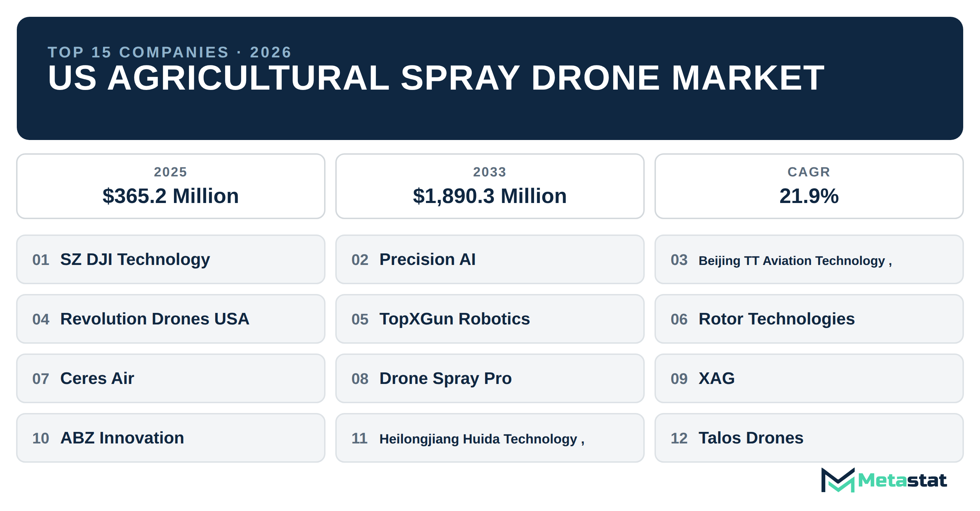
Task: Open the SZ DJI Technology card
Action: (x=170, y=259)
